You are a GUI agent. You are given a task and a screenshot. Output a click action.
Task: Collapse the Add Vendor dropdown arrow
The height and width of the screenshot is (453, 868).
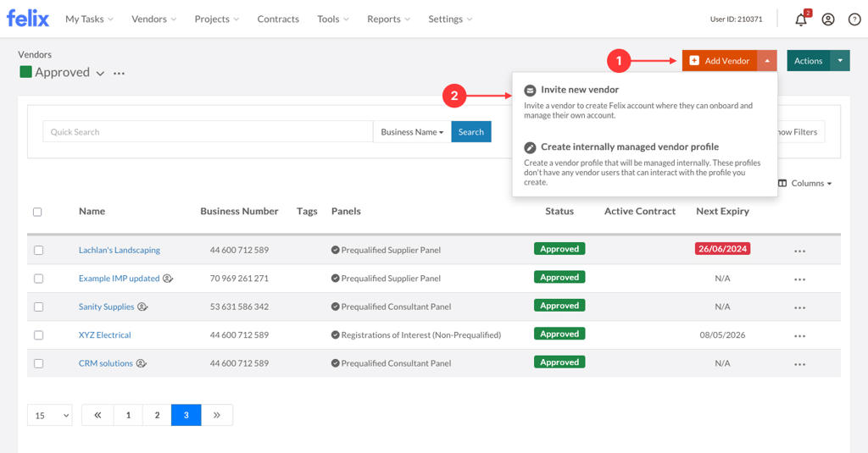(767, 61)
